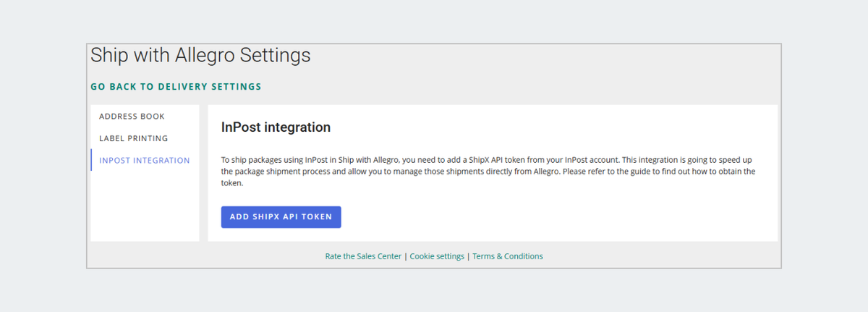Select the InPost Integration sidebar item
Viewport: 868px width, 312px height.
144,160
